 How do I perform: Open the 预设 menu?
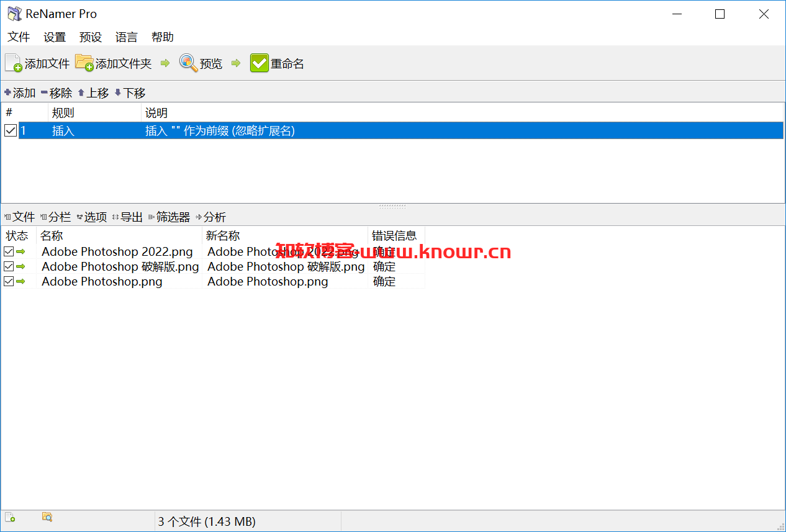pos(91,37)
